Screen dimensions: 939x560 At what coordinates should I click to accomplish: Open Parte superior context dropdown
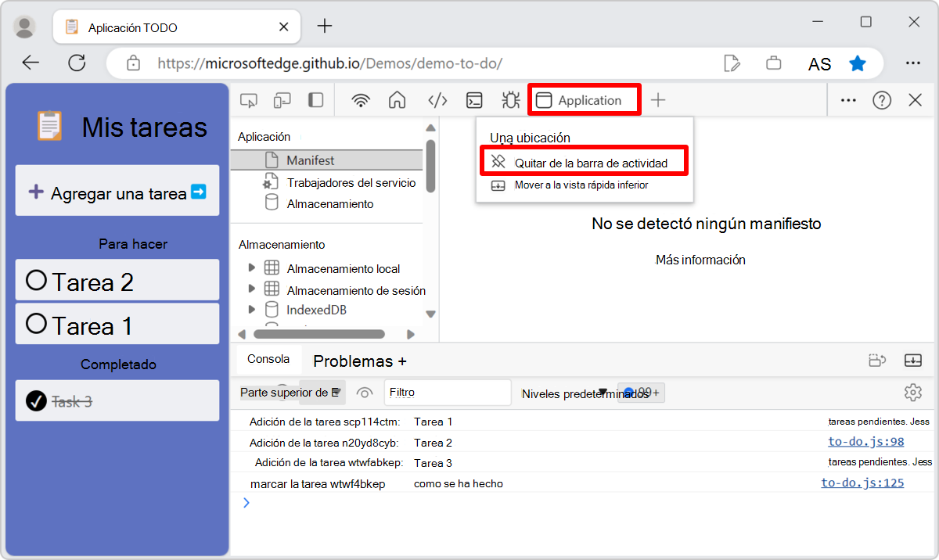290,393
